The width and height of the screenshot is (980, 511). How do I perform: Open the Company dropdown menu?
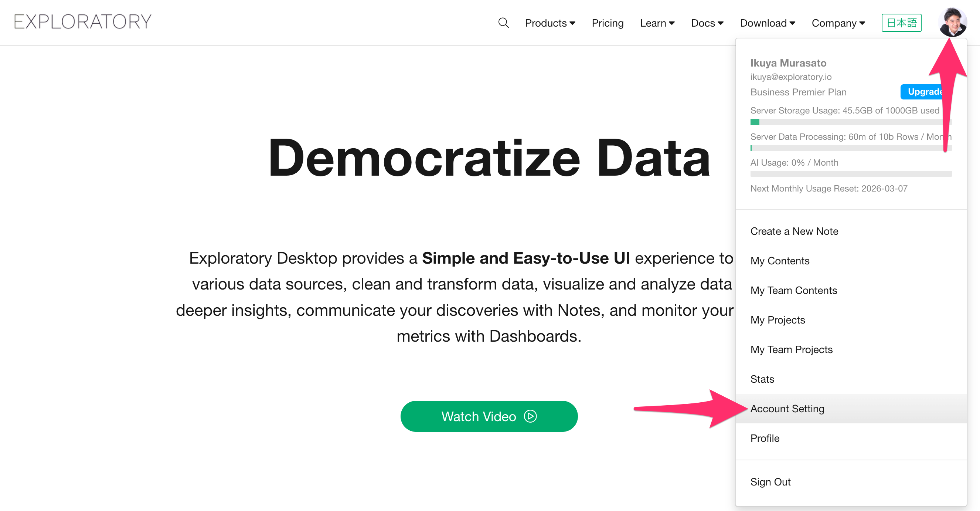click(x=838, y=23)
